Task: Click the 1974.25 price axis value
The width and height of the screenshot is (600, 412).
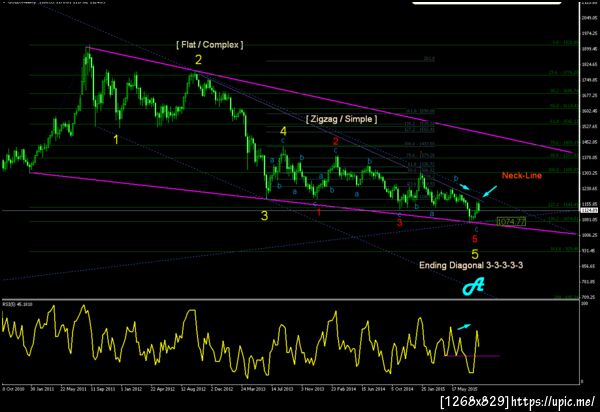Action: tap(589, 33)
